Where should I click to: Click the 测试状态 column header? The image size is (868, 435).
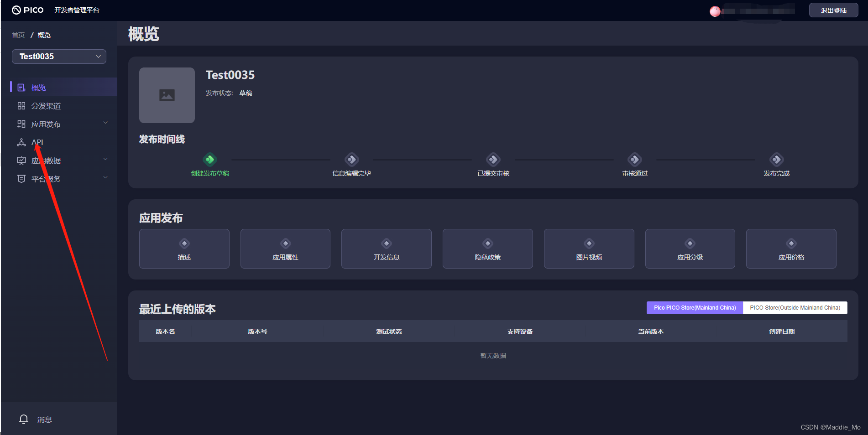click(x=389, y=331)
